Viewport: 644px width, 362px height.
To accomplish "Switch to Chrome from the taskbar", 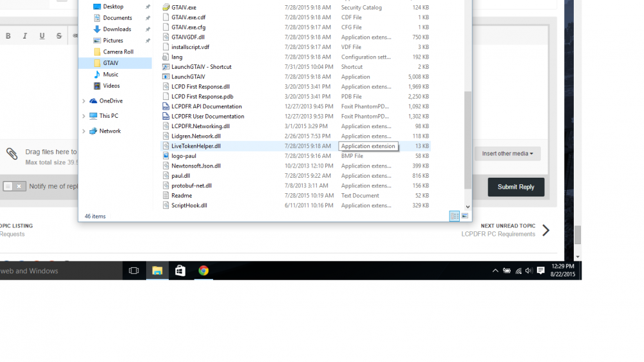I will (204, 271).
